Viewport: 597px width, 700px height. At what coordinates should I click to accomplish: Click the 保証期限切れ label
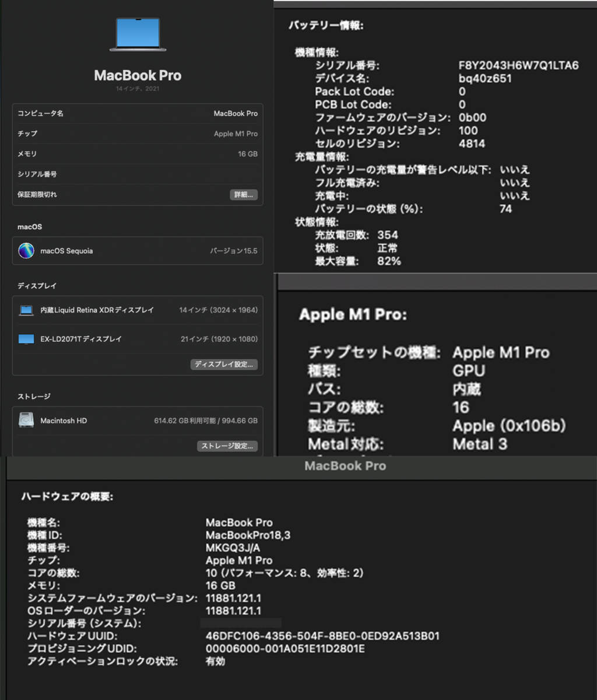click(x=37, y=194)
